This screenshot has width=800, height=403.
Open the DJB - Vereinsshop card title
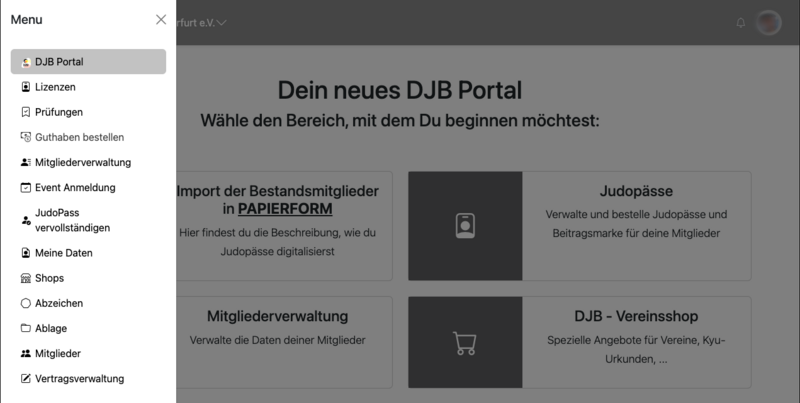coord(636,316)
